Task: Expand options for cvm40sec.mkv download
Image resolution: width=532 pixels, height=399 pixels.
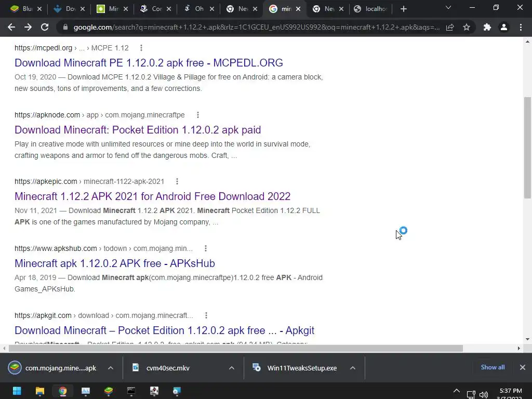Action: (232, 368)
